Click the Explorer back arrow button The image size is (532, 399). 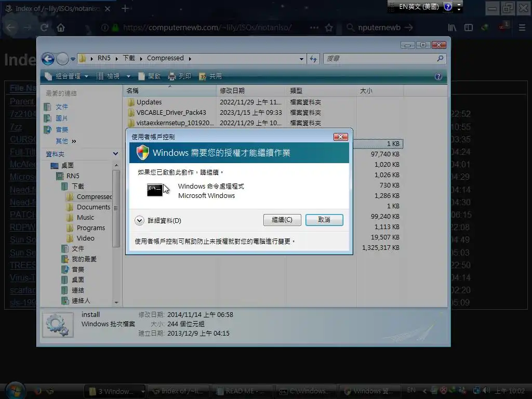48,59
